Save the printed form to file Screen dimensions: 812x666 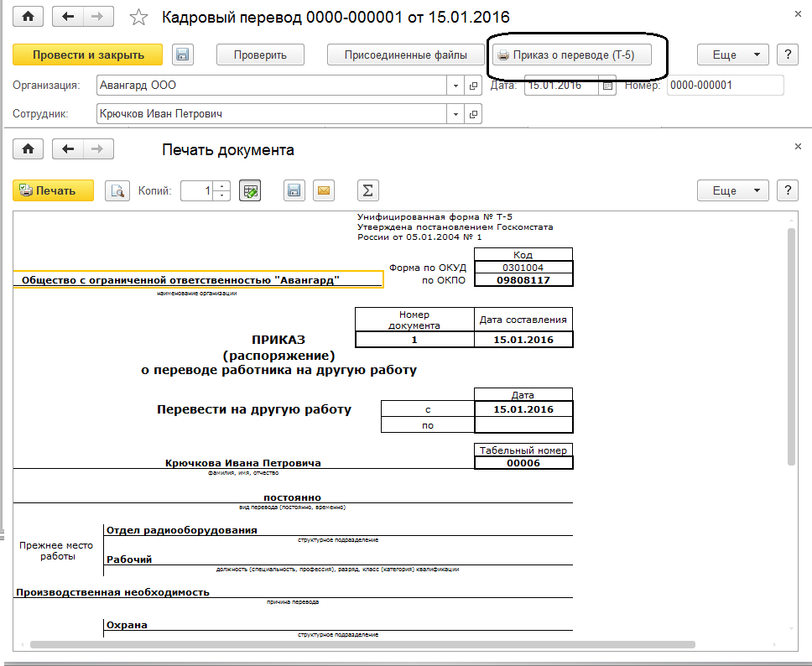tap(293, 190)
